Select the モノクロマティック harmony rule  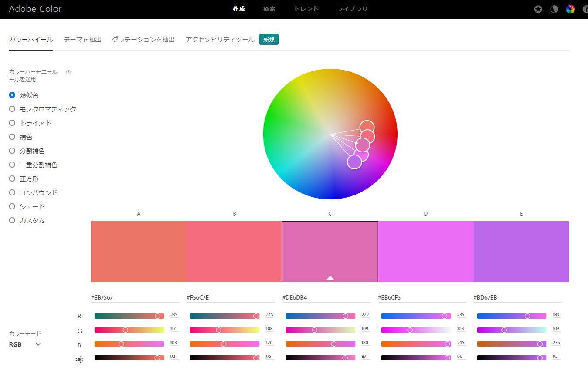point(12,109)
